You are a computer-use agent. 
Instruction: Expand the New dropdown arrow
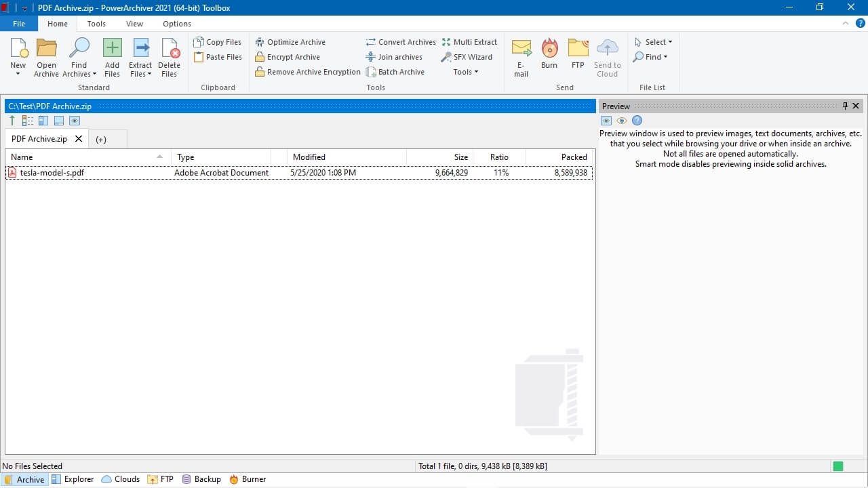pos(18,74)
